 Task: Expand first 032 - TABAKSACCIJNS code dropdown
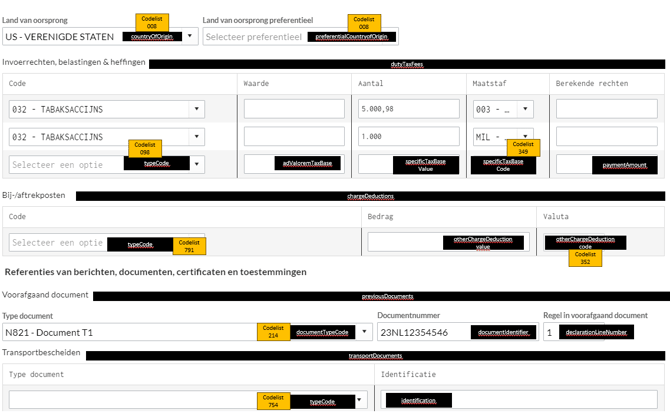(x=197, y=109)
